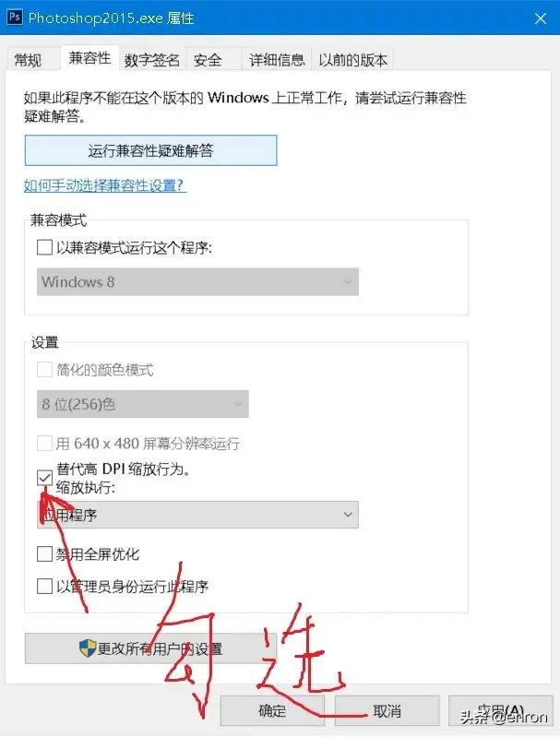Expand the Windows 8 compatibility dropdown
Image resolution: width=560 pixels, height=737 pixels.
point(197,282)
